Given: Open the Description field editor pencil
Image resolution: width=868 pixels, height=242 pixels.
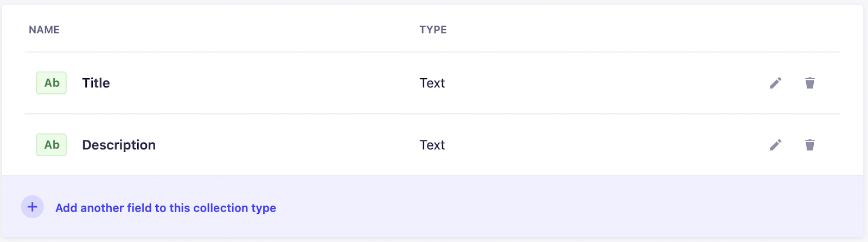Looking at the screenshot, I should click(x=775, y=145).
